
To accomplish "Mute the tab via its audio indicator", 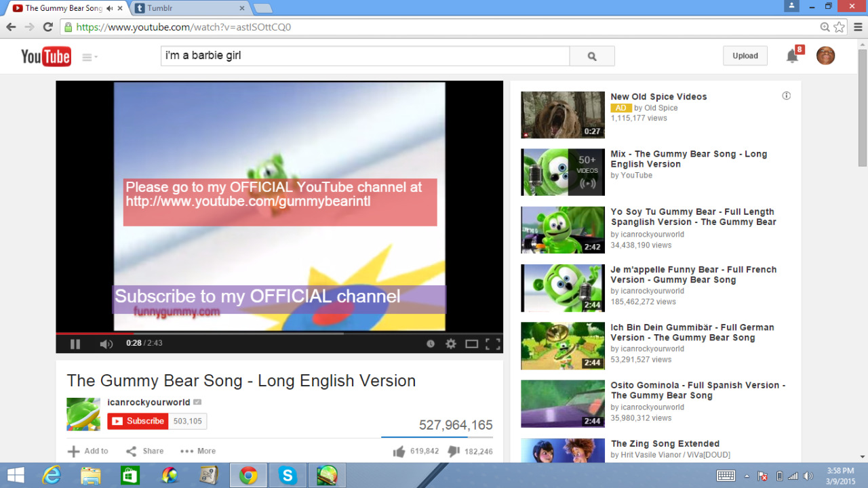I will [x=110, y=8].
